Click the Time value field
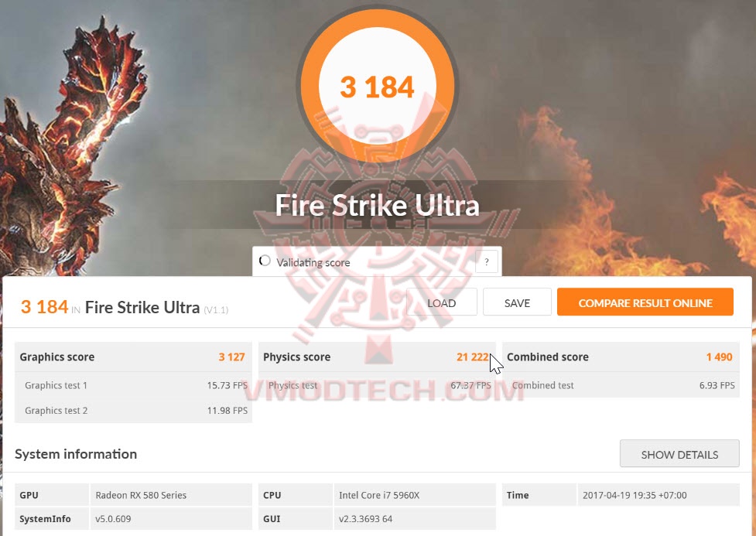 pyautogui.click(x=659, y=495)
